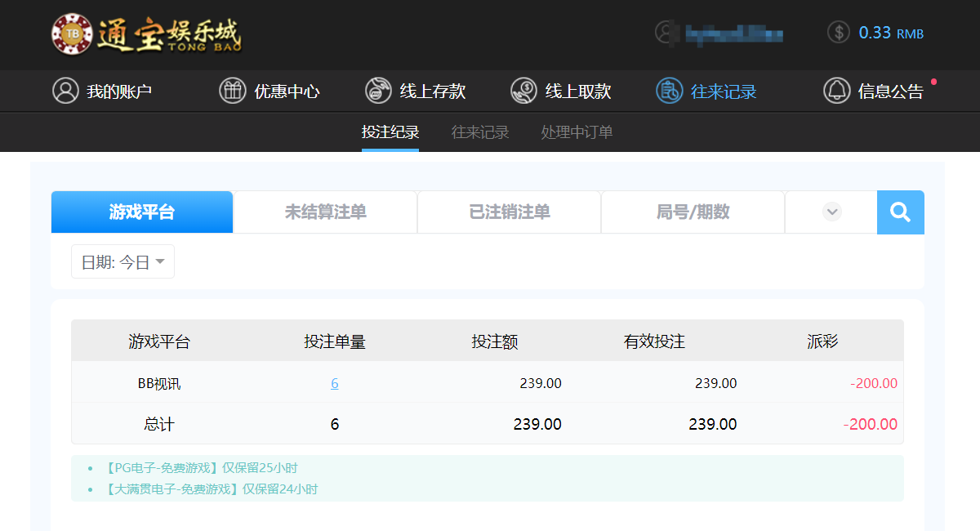Select the 未结算注单 filter tab

[324, 212]
